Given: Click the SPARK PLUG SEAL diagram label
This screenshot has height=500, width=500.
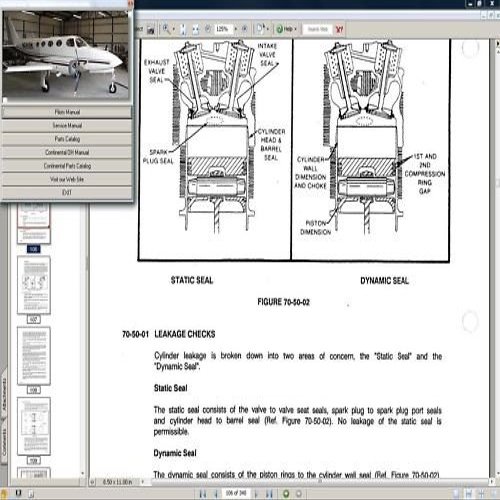Looking at the screenshot, I should pos(158,156).
